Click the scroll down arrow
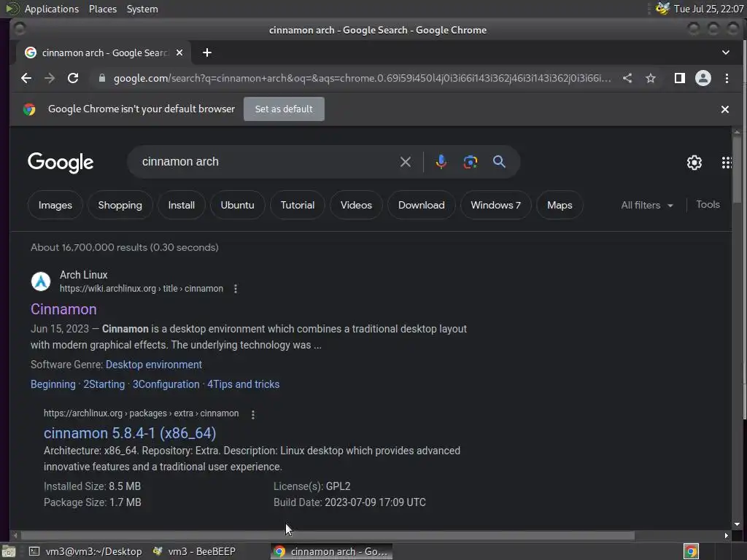747x560 pixels. pos(737,524)
